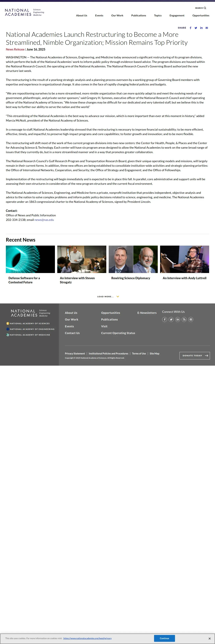
Task: Open footer Events link
Action: pyautogui.click(x=69, y=326)
